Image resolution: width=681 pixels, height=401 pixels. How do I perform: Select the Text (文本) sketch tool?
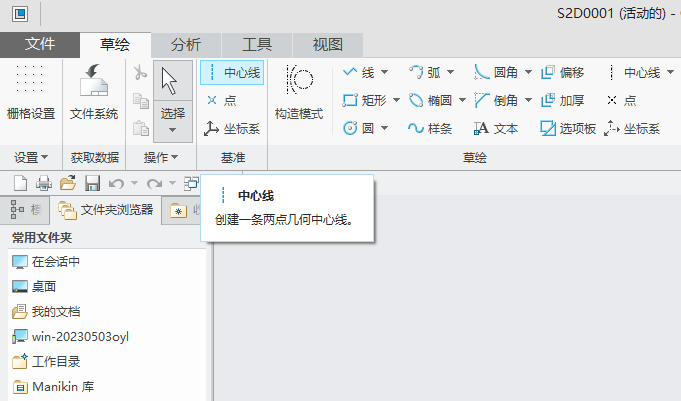click(x=496, y=129)
